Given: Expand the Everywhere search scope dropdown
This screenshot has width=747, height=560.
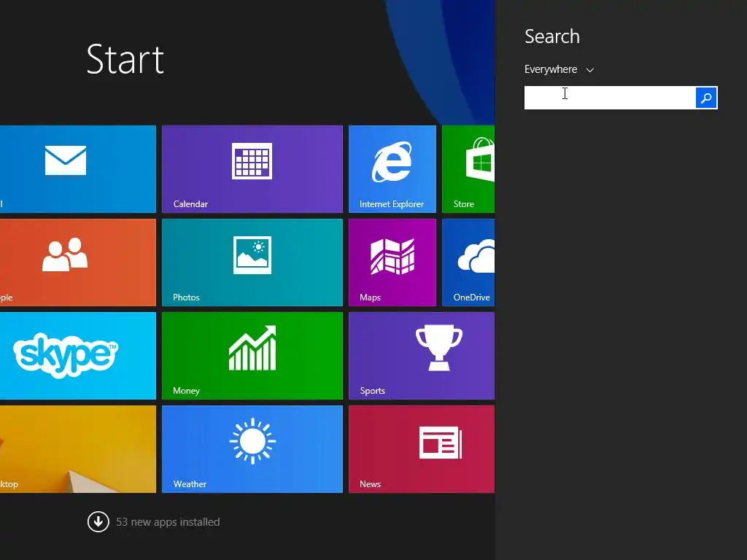Looking at the screenshot, I should [559, 69].
